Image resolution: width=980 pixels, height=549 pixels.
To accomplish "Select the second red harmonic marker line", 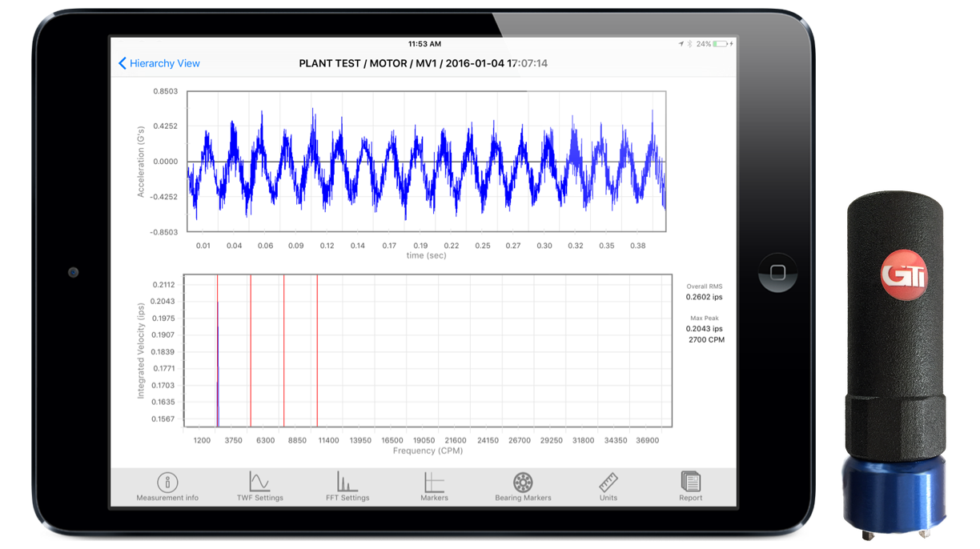I will 251,352.
